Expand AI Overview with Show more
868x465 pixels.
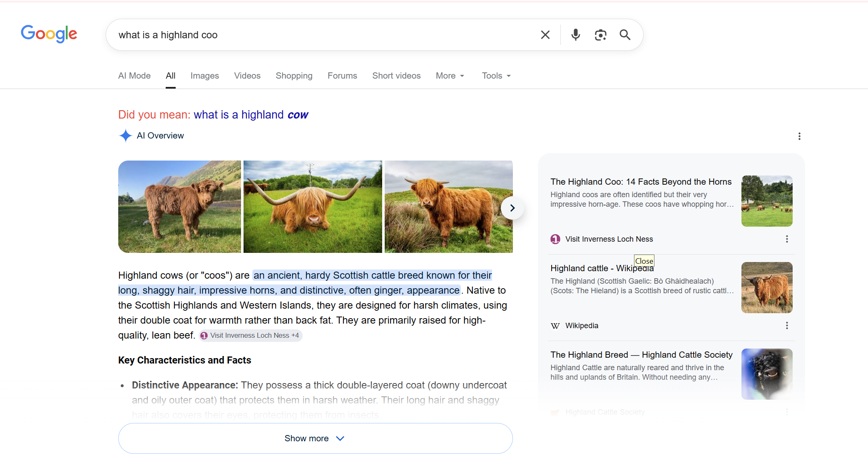pyautogui.click(x=315, y=438)
